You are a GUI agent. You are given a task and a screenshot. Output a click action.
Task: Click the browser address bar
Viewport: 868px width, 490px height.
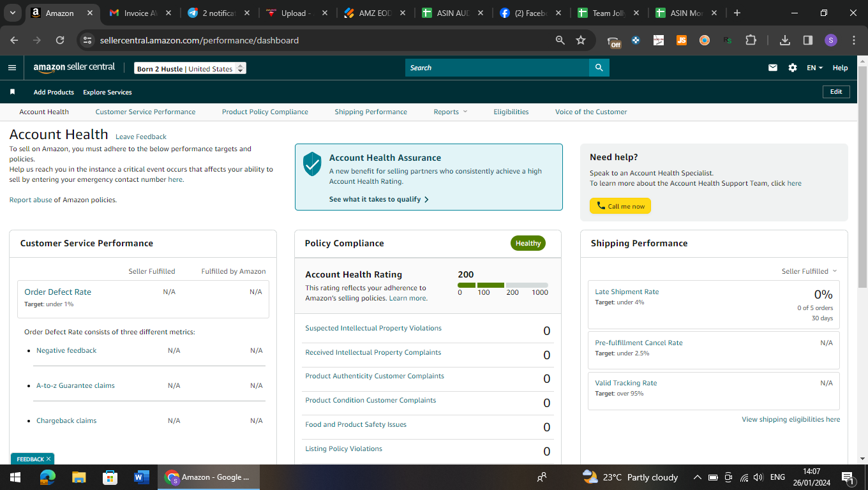pyautogui.click(x=325, y=40)
